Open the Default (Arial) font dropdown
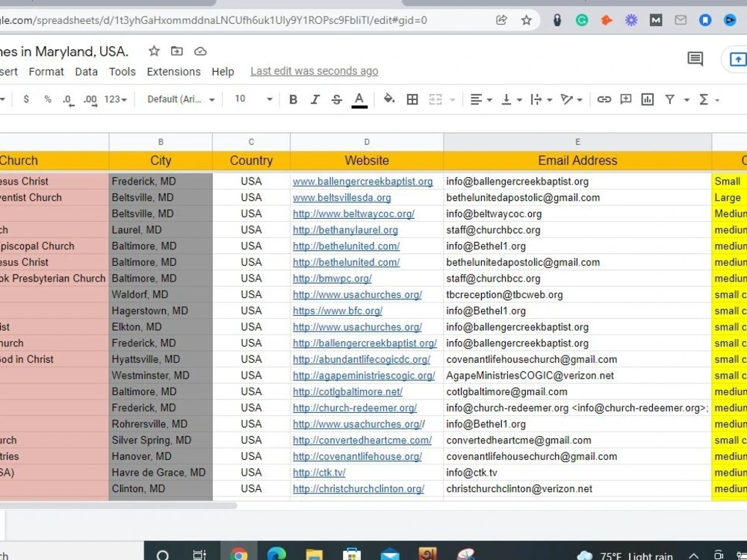Screen dimensions: 747x560 181,99
